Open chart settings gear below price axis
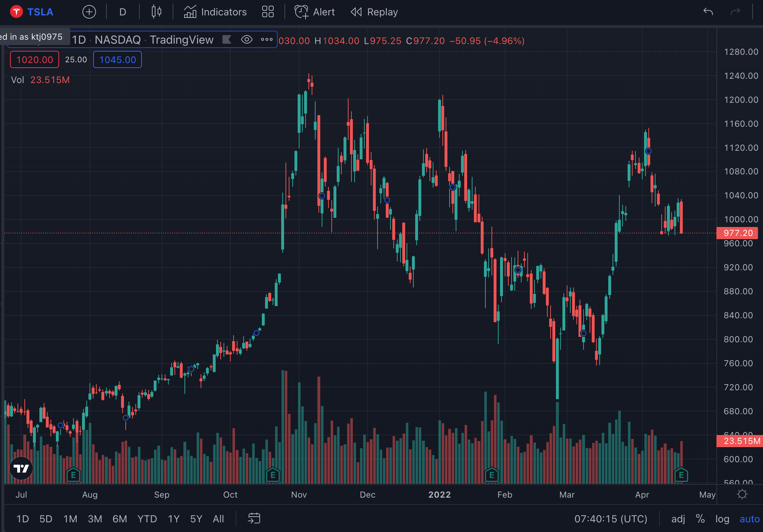This screenshot has height=532, width=763. click(742, 494)
